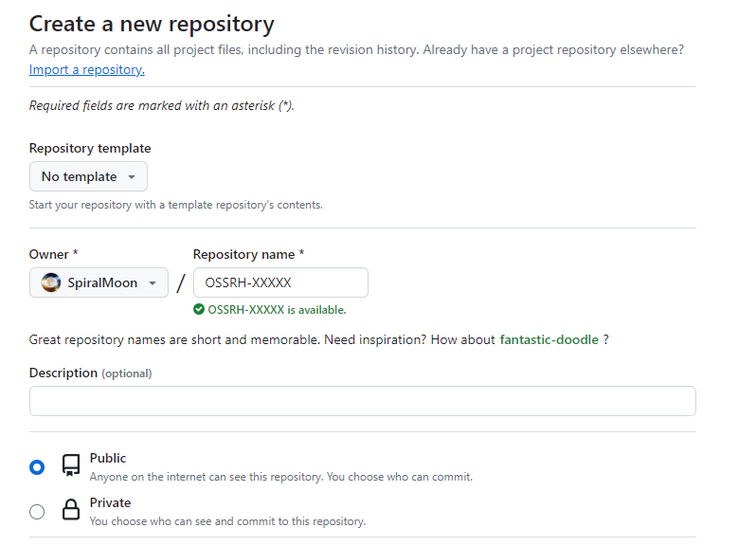Image resolution: width=756 pixels, height=546 pixels.
Task: Click the caret arrow next to SpiralMoon
Action: (153, 283)
